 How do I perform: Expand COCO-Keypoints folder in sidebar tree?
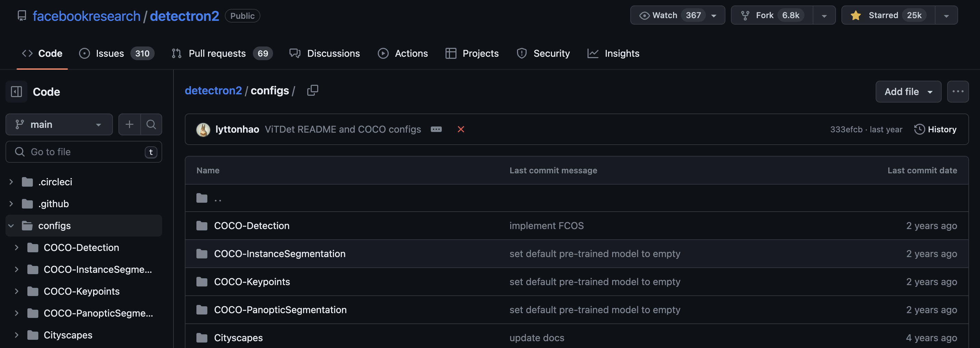(16, 291)
